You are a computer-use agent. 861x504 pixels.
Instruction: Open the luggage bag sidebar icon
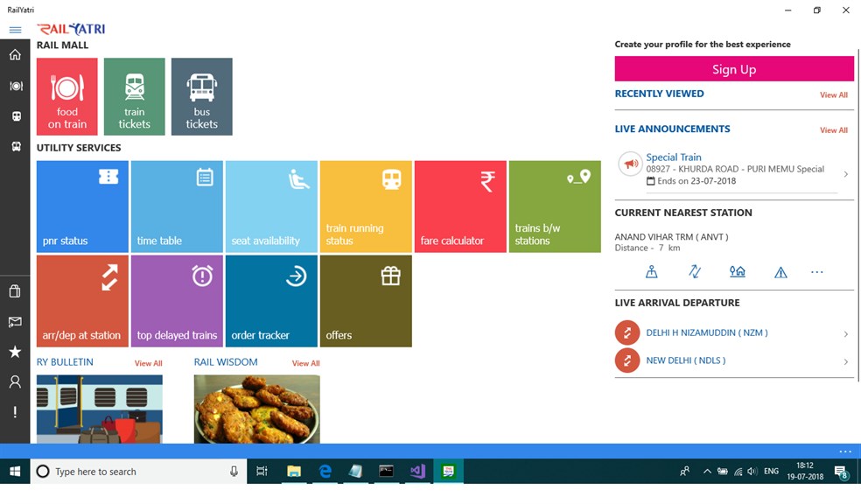click(16, 291)
